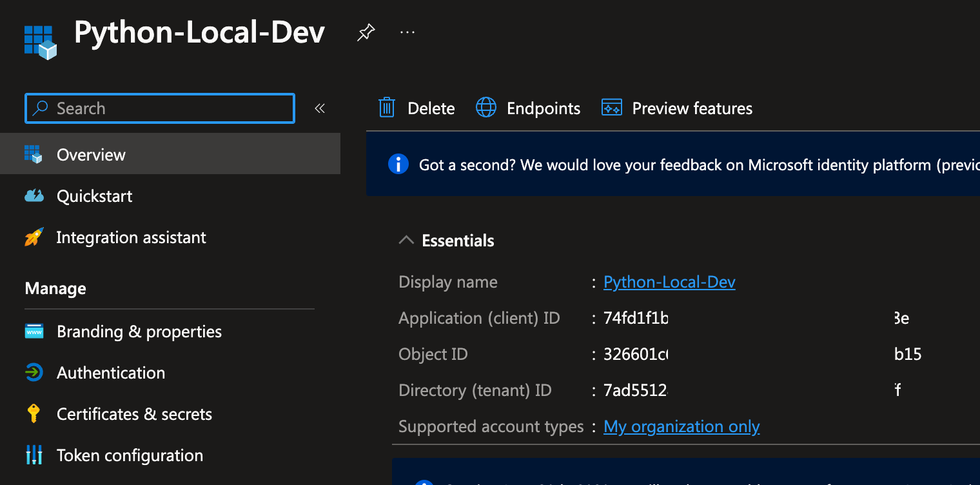Image resolution: width=980 pixels, height=485 pixels.
Task: Collapse the sidebar with double chevron
Action: [x=319, y=108]
